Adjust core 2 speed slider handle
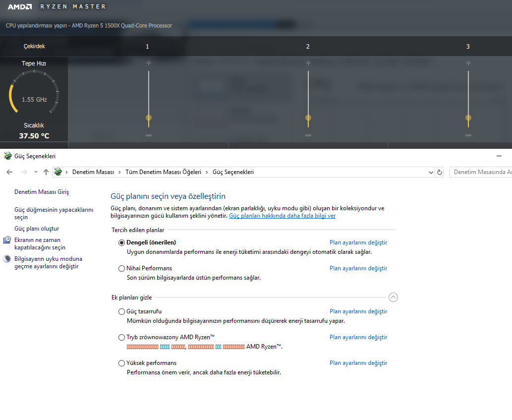This screenshot has width=512, height=420. click(308, 118)
